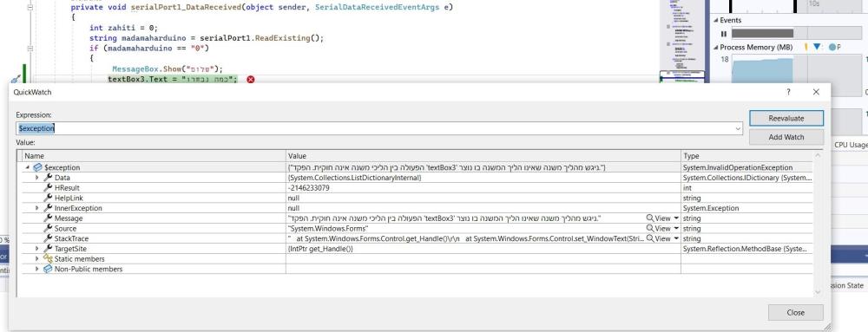Click the Type column header
The image size is (868, 332).
click(x=746, y=156)
